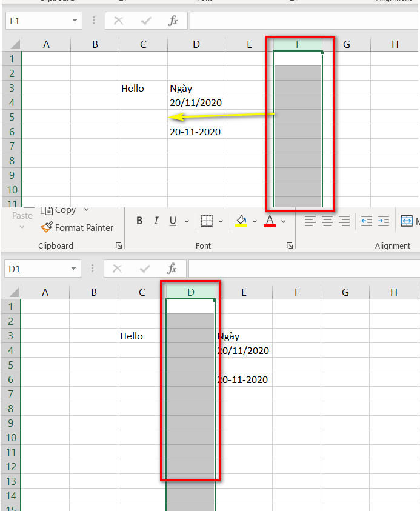Click the formula bar of bottom sheet
Image resolution: width=420 pixels, height=511 pixels.
(304, 269)
